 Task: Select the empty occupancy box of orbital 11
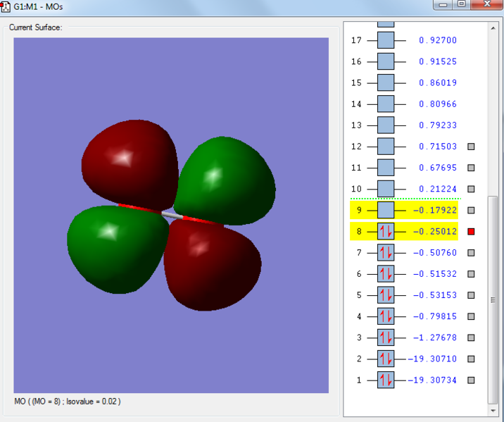pos(386,168)
